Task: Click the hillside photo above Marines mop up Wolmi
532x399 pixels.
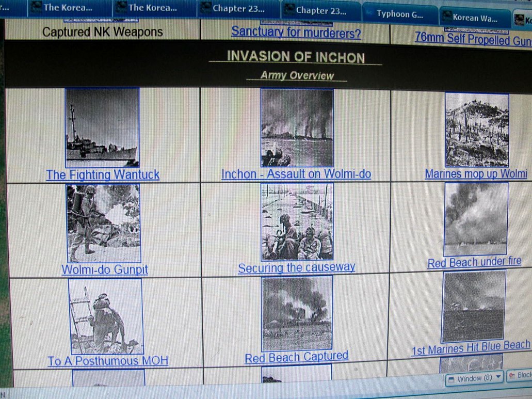Action: pos(477,130)
